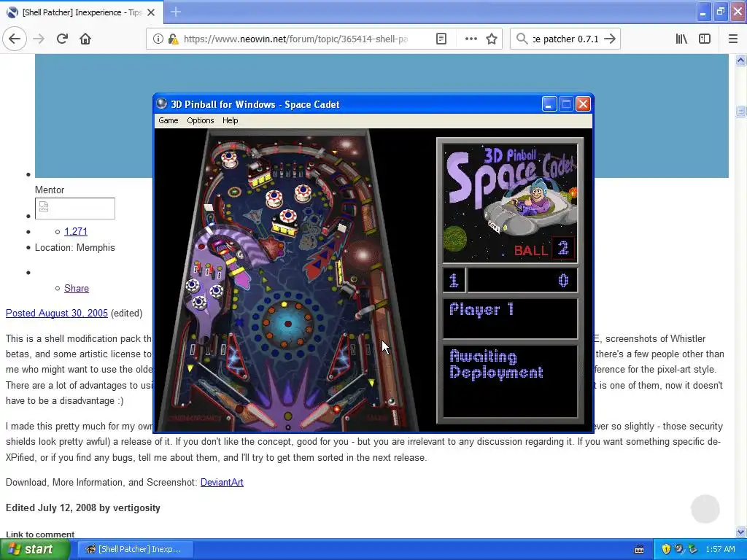Image resolution: width=747 pixels, height=560 pixels.
Task: Open the Windows XP Start menu
Action: (x=34, y=549)
